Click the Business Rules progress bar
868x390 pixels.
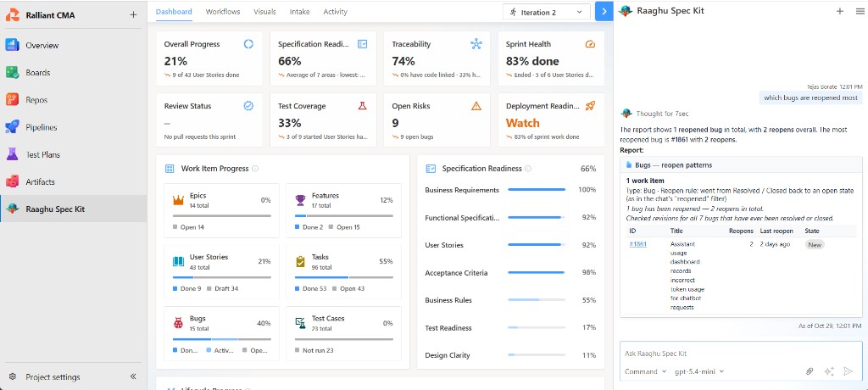click(x=537, y=300)
